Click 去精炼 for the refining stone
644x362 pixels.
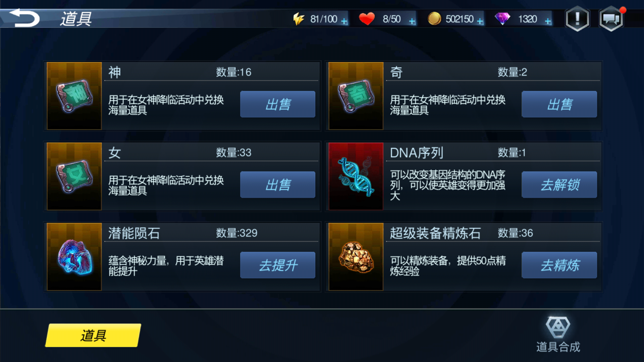click(559, 265)
